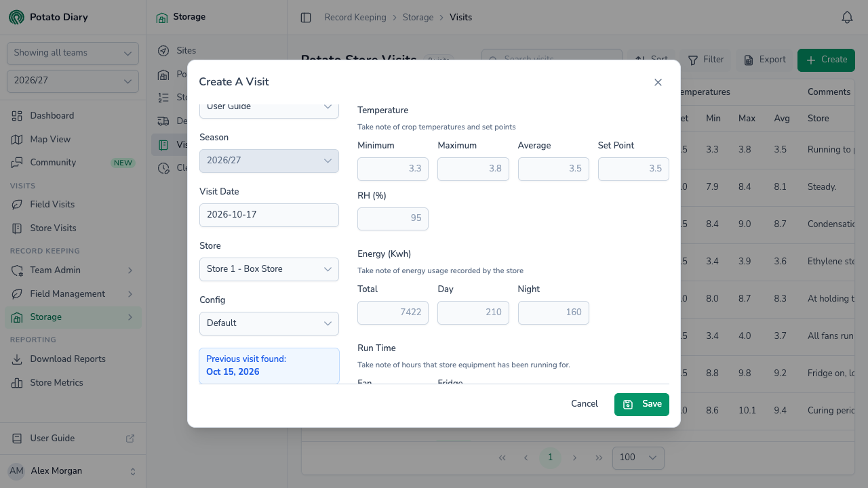The width and height of the screenshot is (868, 488).
Task: Change the 2026/27 season selector in sidebar
Action: click(73, 81)
